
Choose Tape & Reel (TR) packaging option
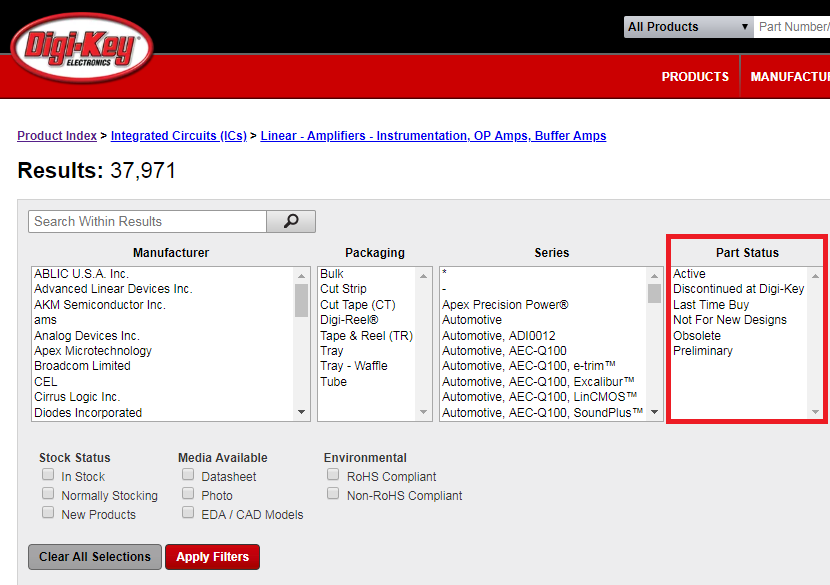tap(366, 336)
